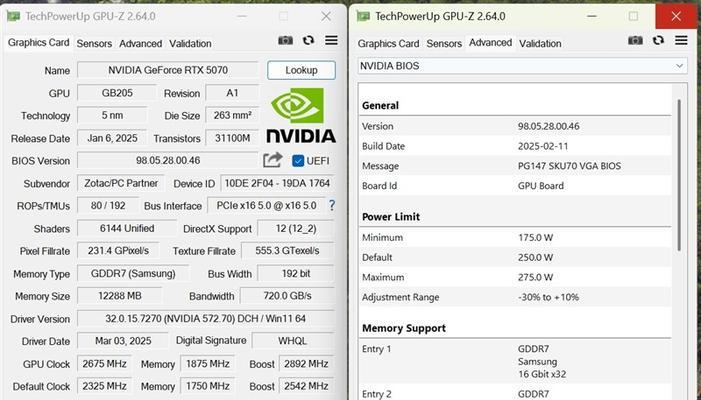Click the refresh icon in right GPU-Z window

click(658, 41)
